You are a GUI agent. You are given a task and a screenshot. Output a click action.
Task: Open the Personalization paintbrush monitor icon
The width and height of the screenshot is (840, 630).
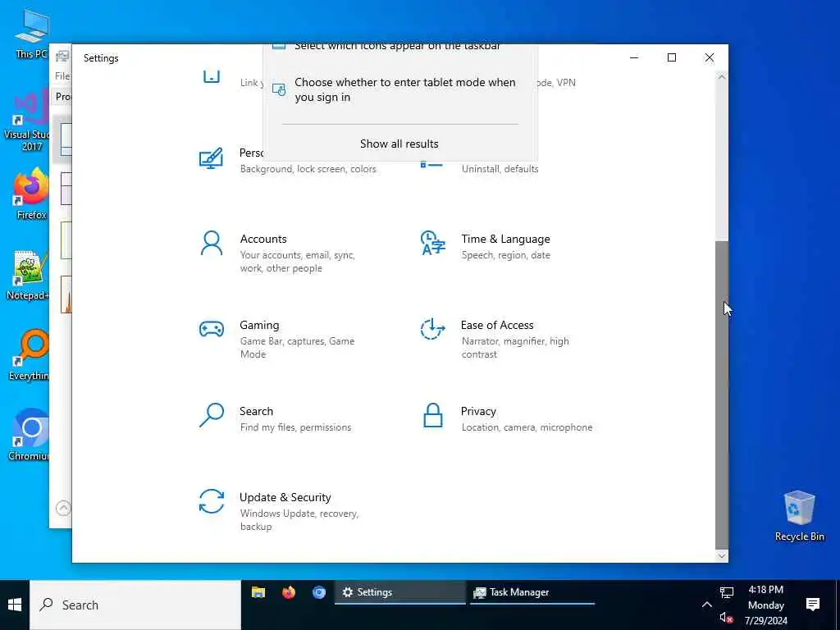[211, 158]
